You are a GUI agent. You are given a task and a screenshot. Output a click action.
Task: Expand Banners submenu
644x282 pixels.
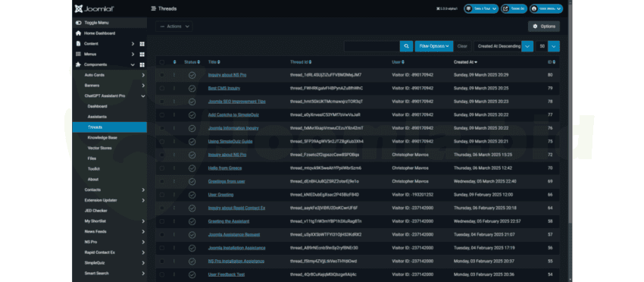[x=143, y=86]
